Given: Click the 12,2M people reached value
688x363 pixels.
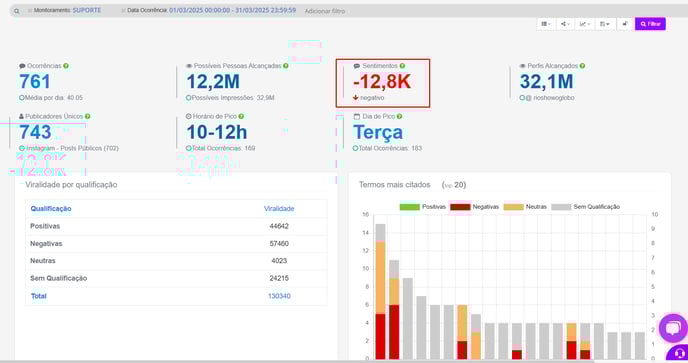Looking at the screenshot, I should pyautogui.click(x=213, y=82).
